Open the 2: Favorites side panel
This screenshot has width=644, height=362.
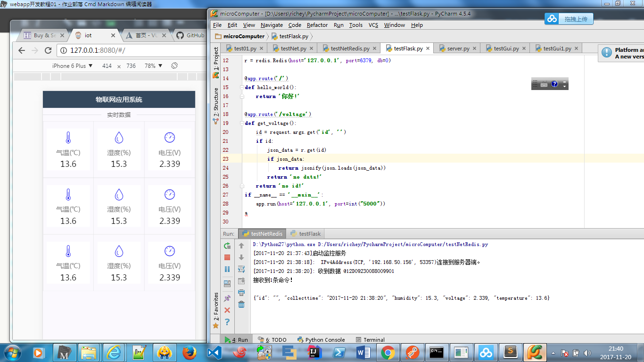click(x=216, y=310)
